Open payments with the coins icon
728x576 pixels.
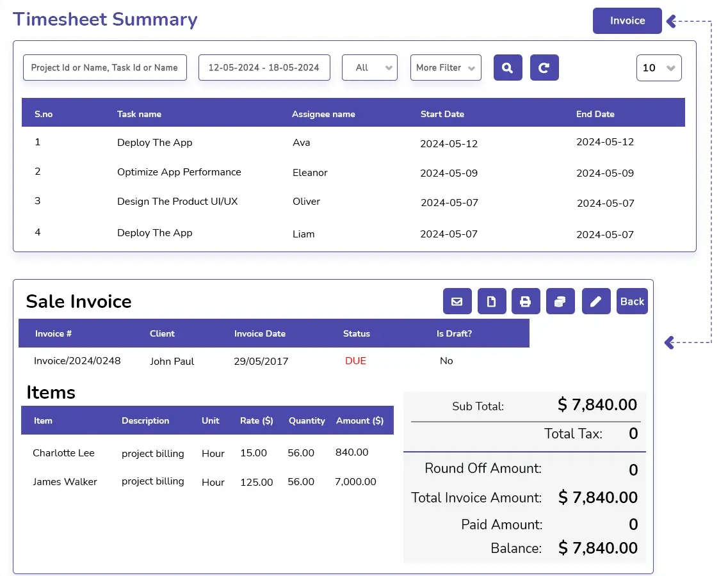pos(560,301)
